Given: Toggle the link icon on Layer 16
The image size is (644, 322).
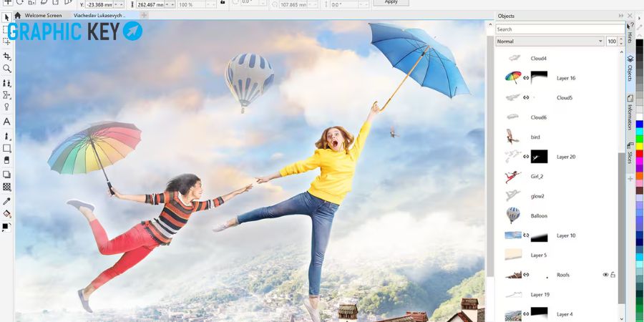Looking at the screenshot, I should (526, 77).
